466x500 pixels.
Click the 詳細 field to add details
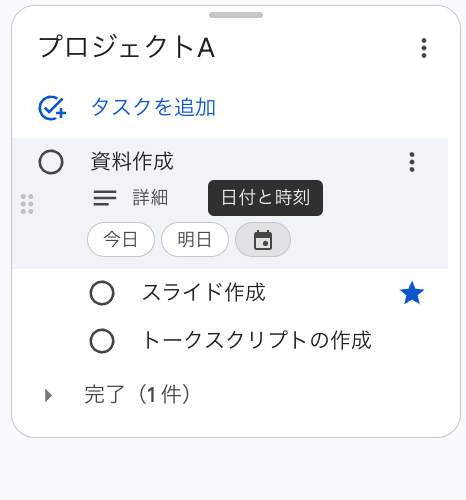[x=150, y=197]
